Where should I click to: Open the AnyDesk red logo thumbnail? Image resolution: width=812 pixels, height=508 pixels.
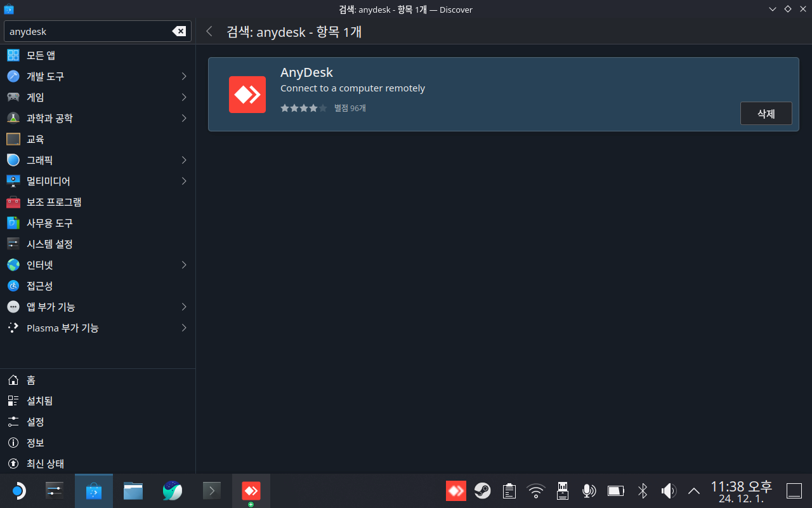click(247, 95)
